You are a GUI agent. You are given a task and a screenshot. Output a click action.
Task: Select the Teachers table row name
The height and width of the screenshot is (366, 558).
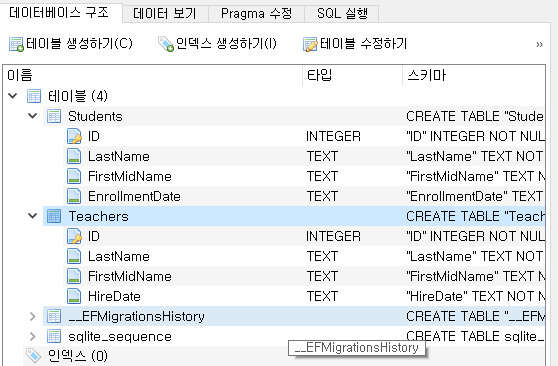(99, 216)
